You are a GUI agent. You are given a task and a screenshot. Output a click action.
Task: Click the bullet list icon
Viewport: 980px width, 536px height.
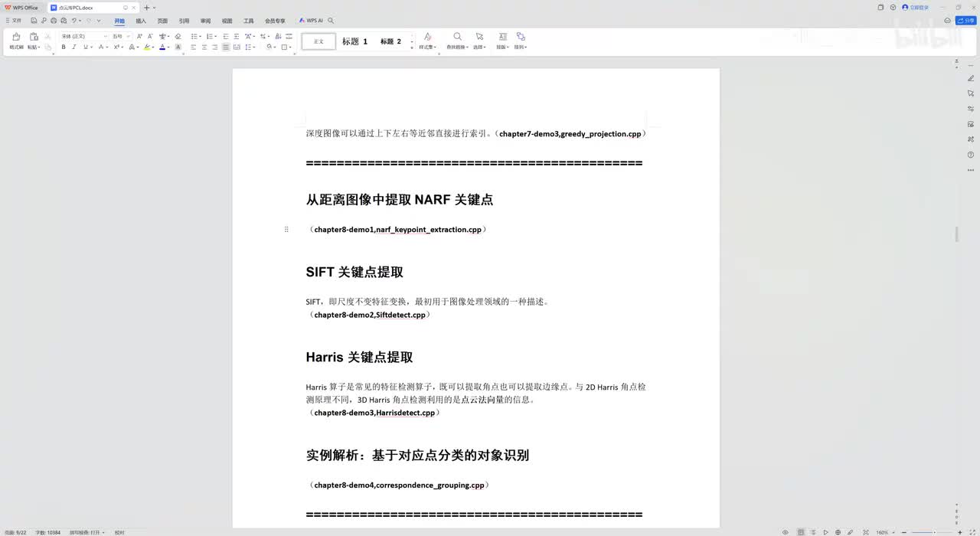(194, 36)
